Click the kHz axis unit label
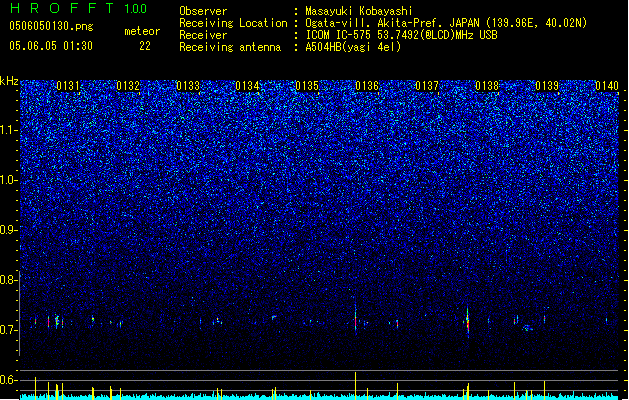 click(9, 81)
